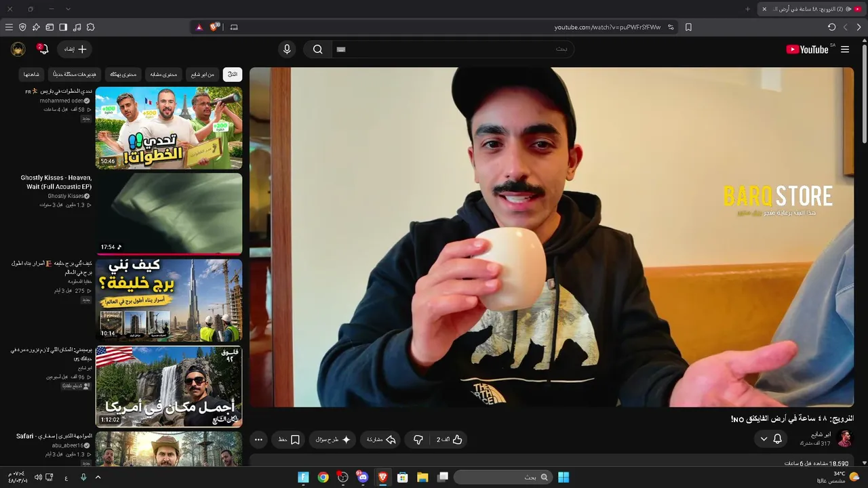Open the Burj Khalifa video thumbnail
Image resolution: width=868 pixels, height=488 pixels.
pos(169,300)
